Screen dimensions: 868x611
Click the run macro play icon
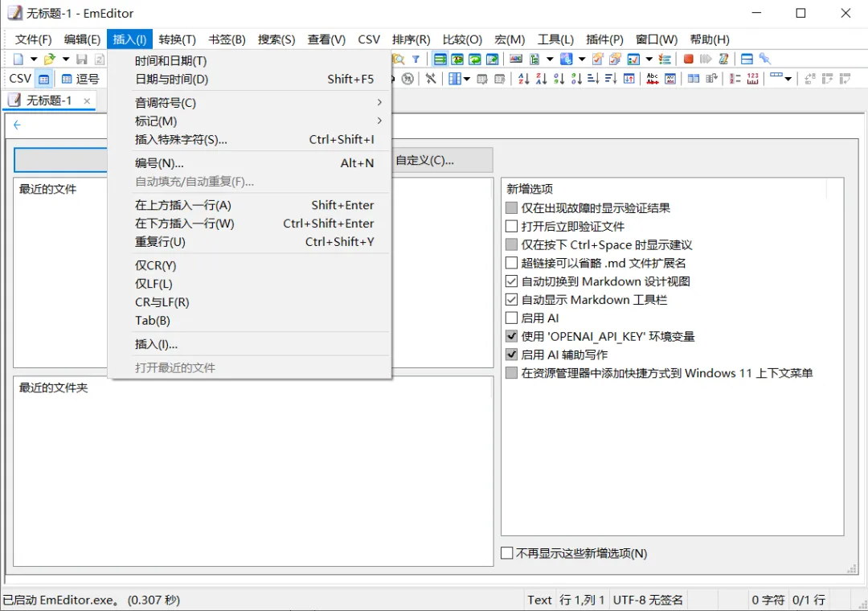point(706,59)
